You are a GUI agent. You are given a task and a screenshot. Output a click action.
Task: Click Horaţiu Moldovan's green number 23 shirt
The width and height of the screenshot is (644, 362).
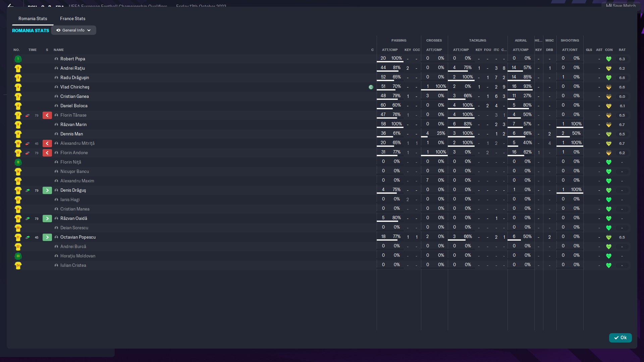pos(18,256)
